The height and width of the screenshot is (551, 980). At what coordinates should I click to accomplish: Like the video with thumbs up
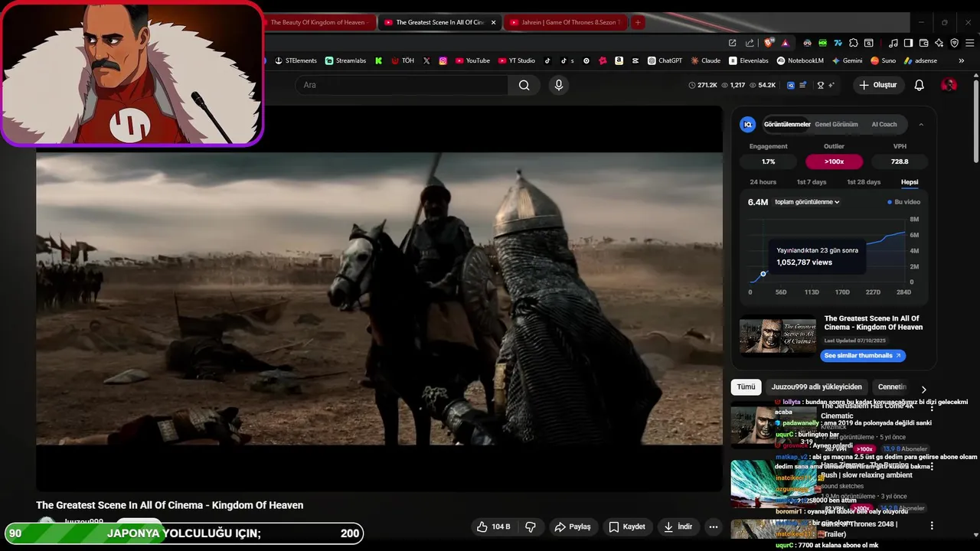(493, 527)
